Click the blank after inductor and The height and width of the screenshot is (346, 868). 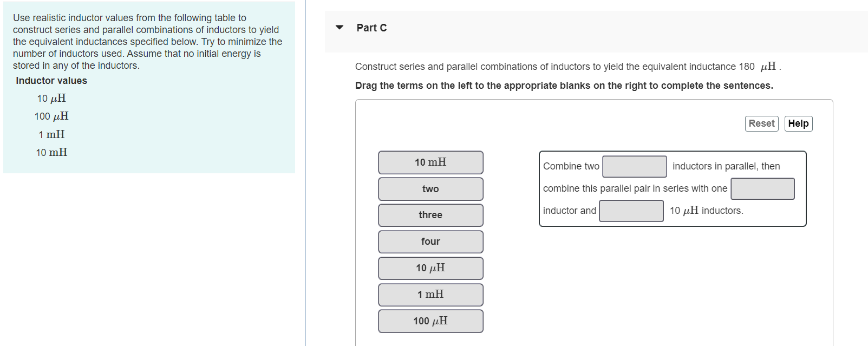tap(631, 211)
